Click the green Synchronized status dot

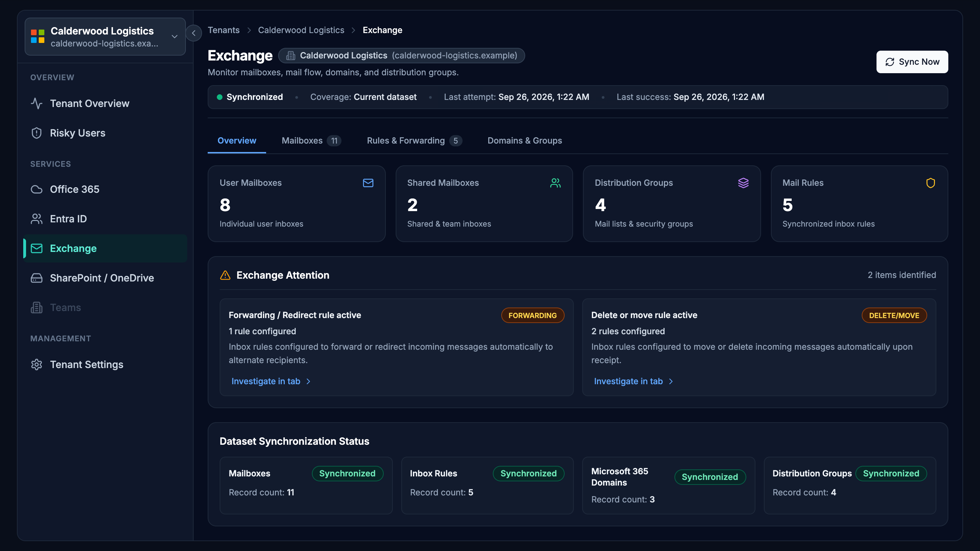pos(220,97)
